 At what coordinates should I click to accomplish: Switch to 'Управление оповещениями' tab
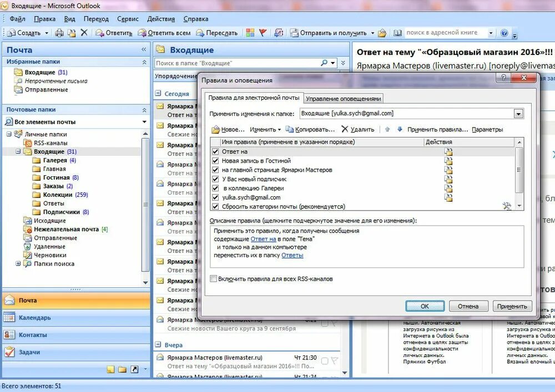344,99
